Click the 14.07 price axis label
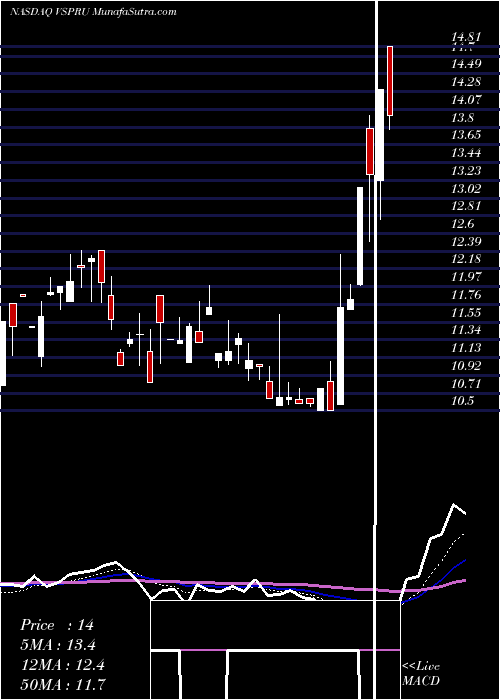Image resolution: width=500 pixels, height=700 pixels. pos(466,100)
